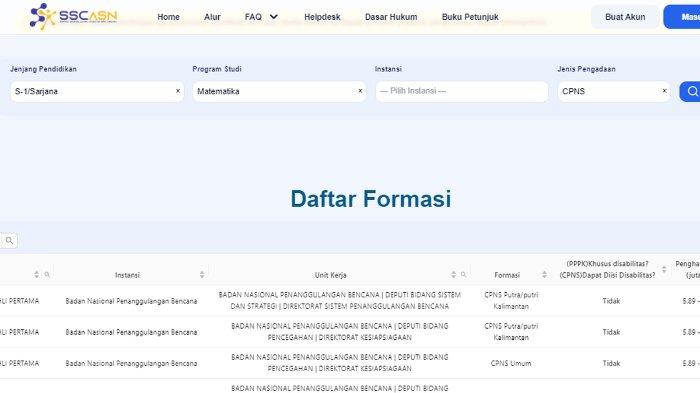Viewport: 700px width, 393px height.
Task: Open the Dasar Hukum menu item
Action: 391,17
